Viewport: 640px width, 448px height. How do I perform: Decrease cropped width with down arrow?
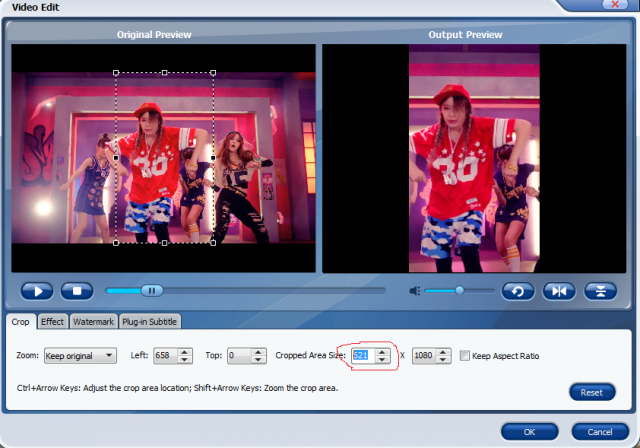(382, 359)
